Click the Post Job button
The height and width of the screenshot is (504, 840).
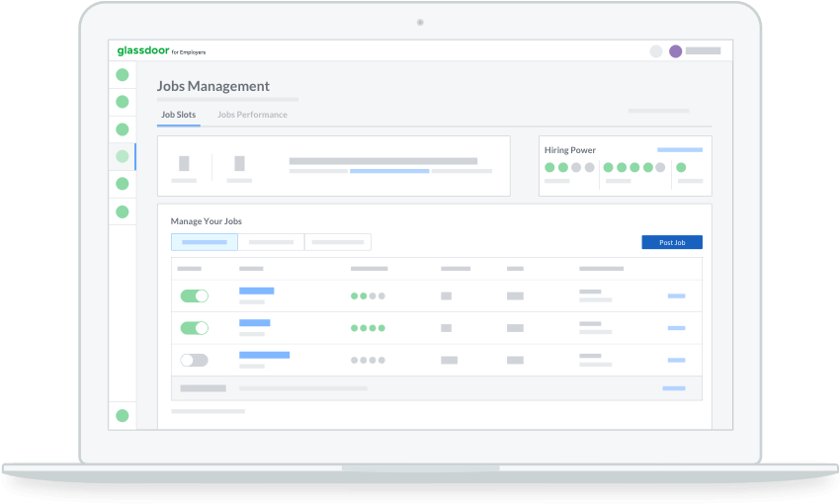[x=672, y=242]
